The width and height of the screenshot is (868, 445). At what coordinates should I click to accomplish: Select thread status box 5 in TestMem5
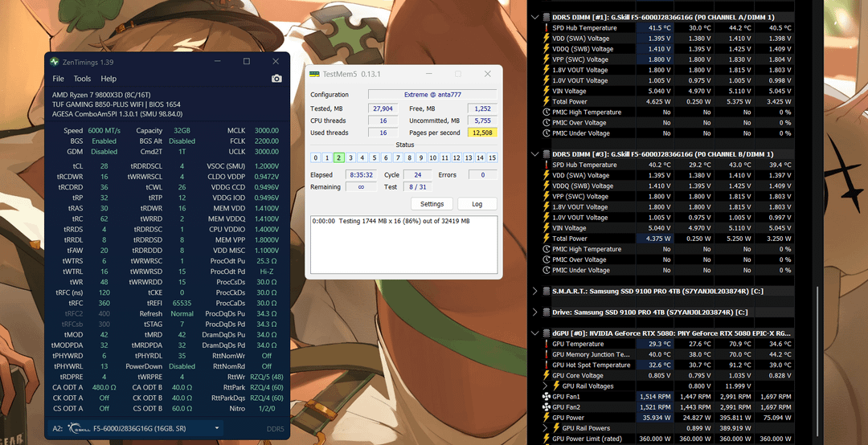coord(375,157)
